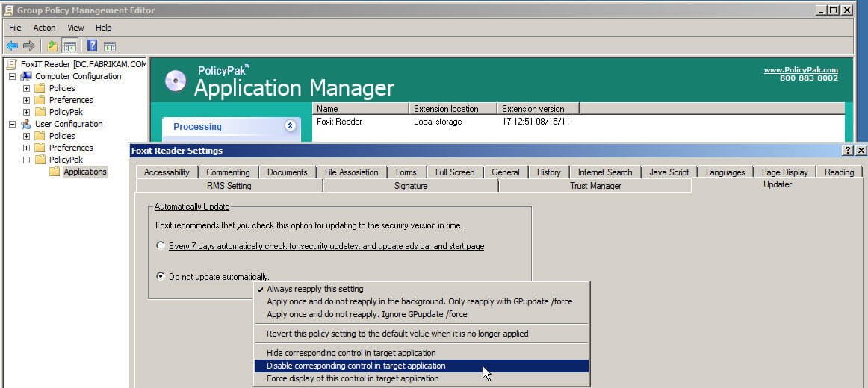Click the PolicyPak CD disc logo
The image size is (868, 388).
pos(176,81)
